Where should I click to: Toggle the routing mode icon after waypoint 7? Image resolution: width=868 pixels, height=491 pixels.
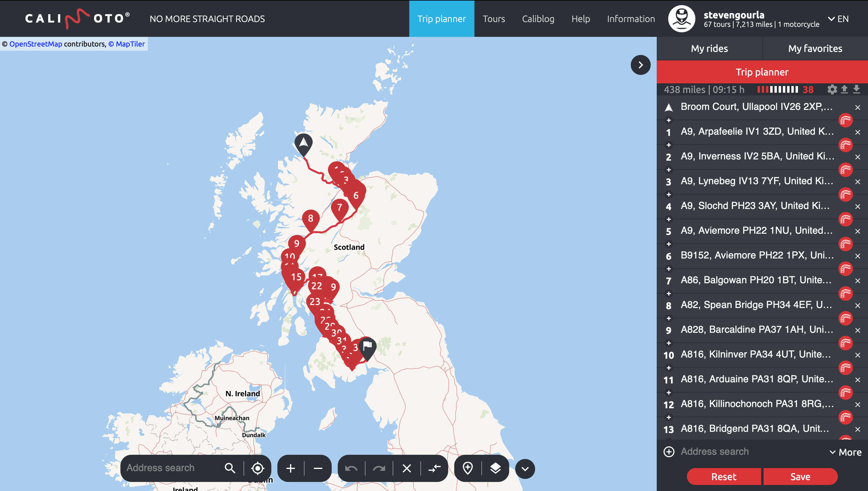click(845, 294)
